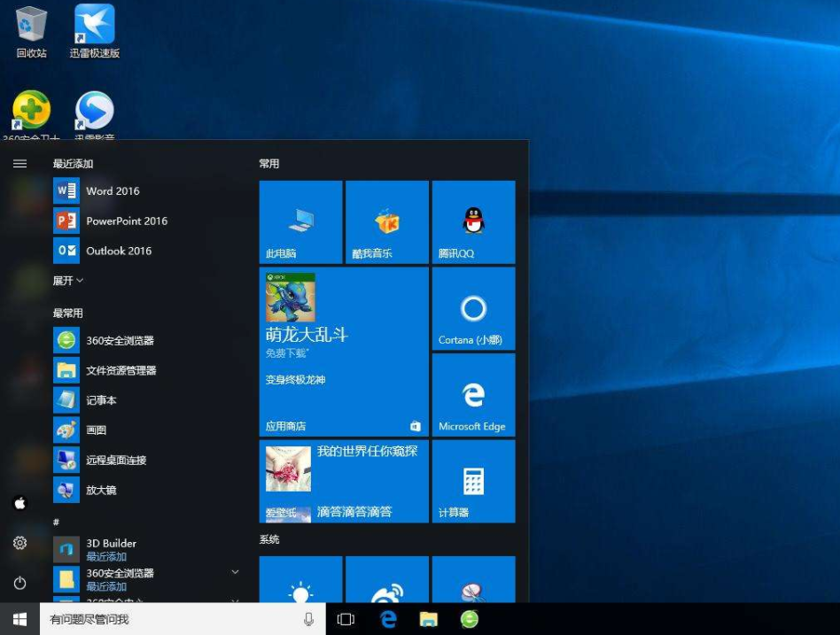This screenshot has height=635, width=840.
Task: Launch PowerPoint 2016 from the Start menu
Action: point(126,221)
